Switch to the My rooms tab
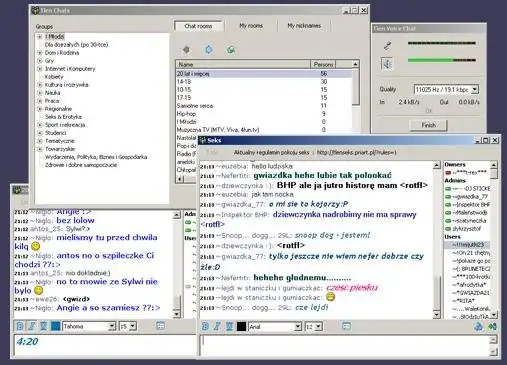 click(251, 26)
